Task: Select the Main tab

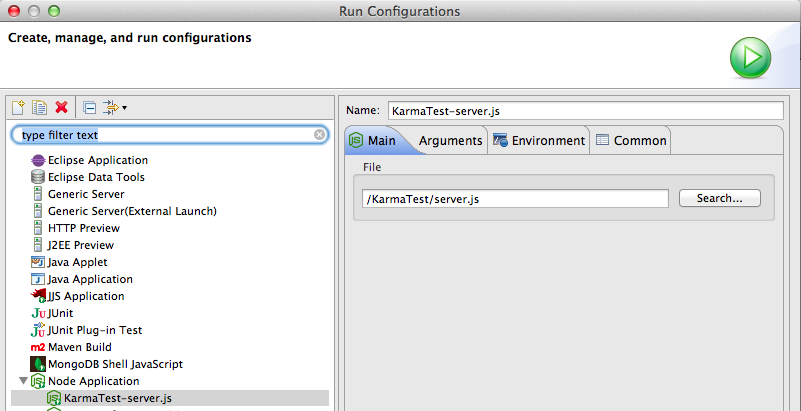Action: click(x=373, y=141)
